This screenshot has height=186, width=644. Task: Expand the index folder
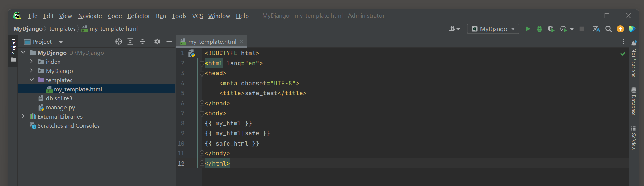[31, 62]
